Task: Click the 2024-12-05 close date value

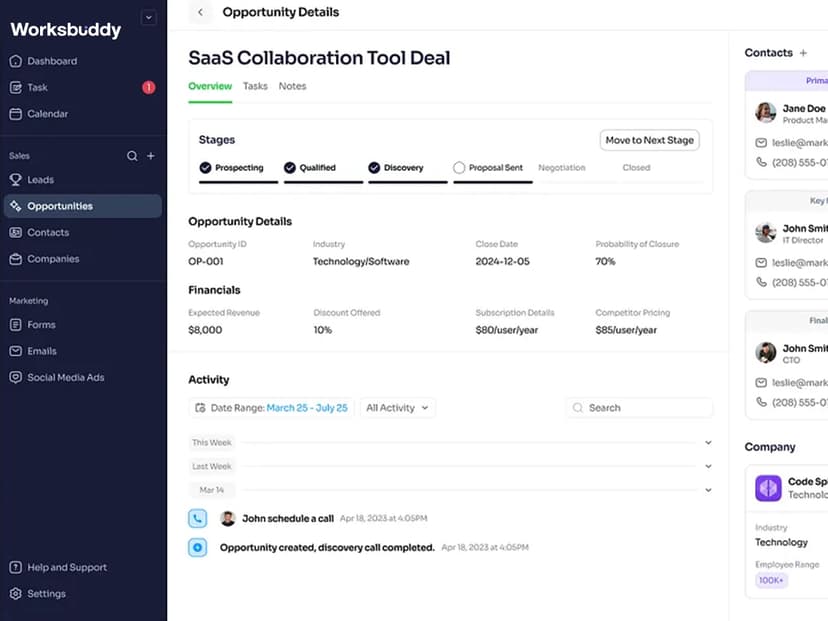Action: (502, 261)
